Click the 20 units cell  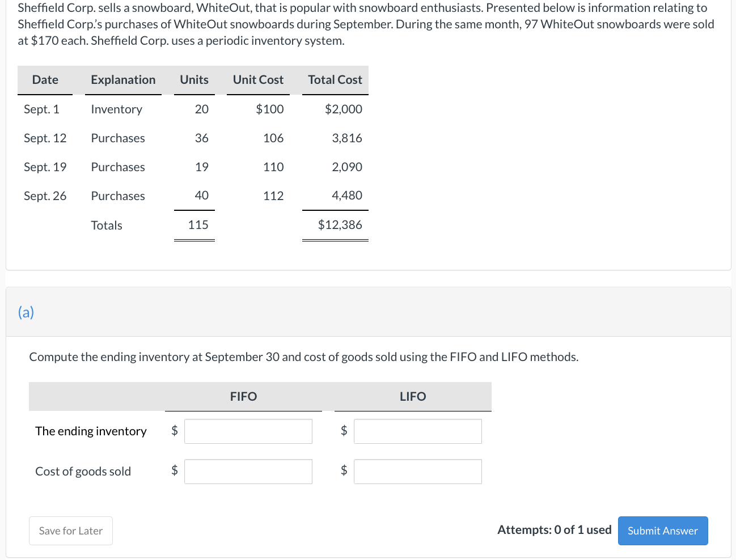point(202,109)
